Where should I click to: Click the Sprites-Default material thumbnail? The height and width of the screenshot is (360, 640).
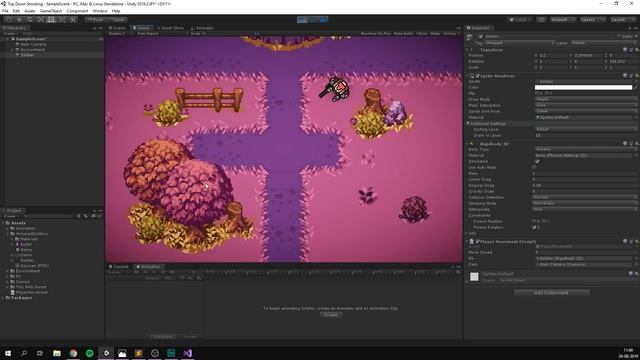click(x=474, y=277)
